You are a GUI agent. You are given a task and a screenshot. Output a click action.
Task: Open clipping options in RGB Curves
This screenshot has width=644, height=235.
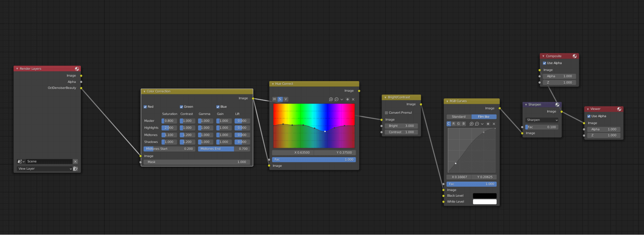tap(488, 124)
